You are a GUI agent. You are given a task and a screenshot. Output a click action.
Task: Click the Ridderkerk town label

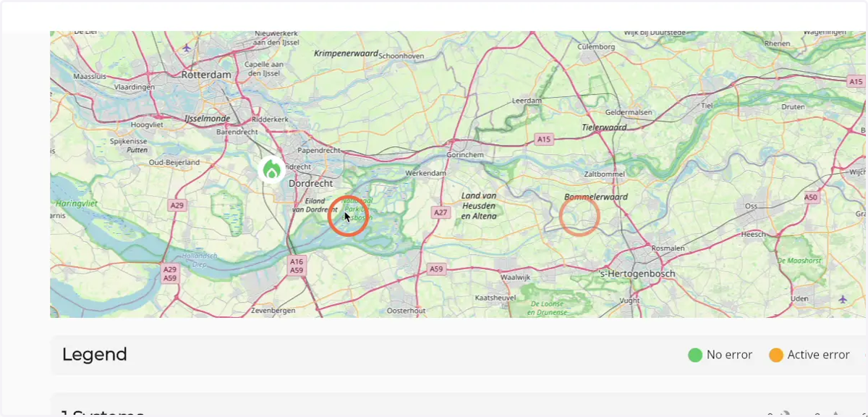click(270, 118)
